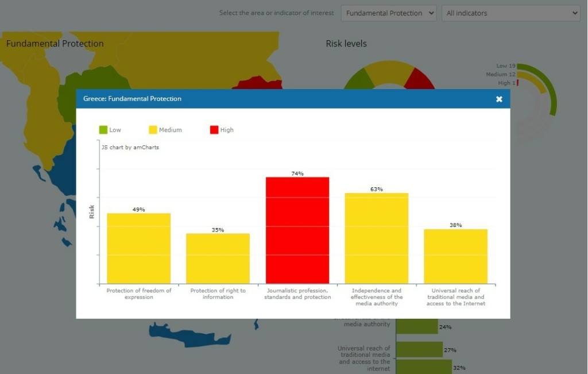The width and height of the screenshot is (588, 374).
Task: Click the green 27% bar in background
Action: click(x=419, y=349)
